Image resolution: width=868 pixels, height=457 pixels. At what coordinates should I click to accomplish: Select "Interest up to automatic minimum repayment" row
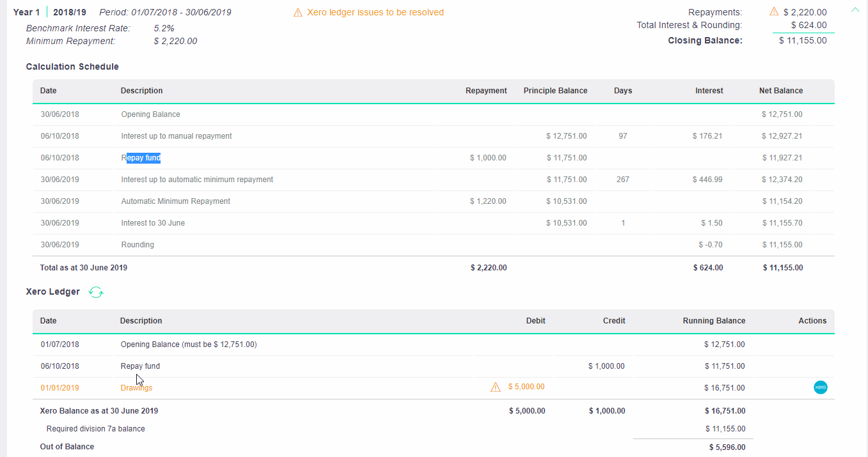click(x=197, y=180)
